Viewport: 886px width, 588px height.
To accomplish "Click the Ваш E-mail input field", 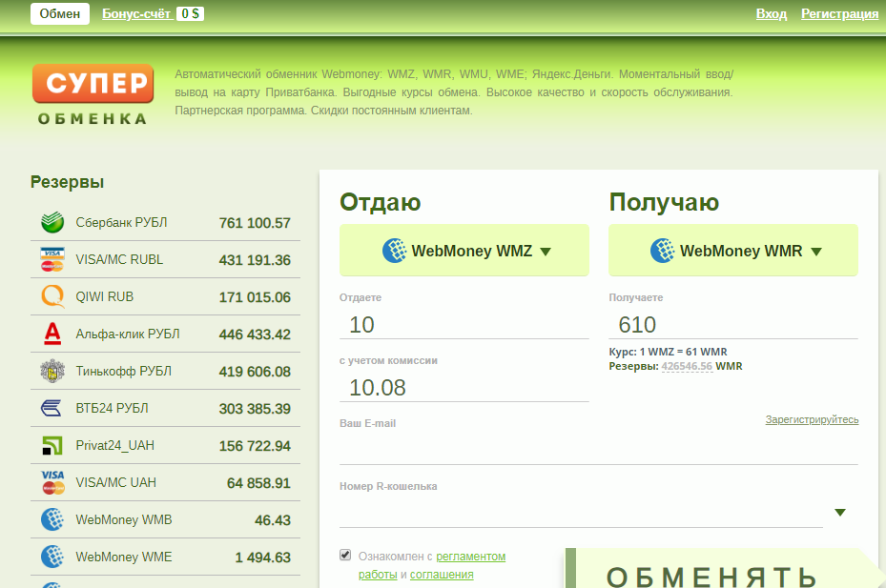I will (x=598, y=450).
